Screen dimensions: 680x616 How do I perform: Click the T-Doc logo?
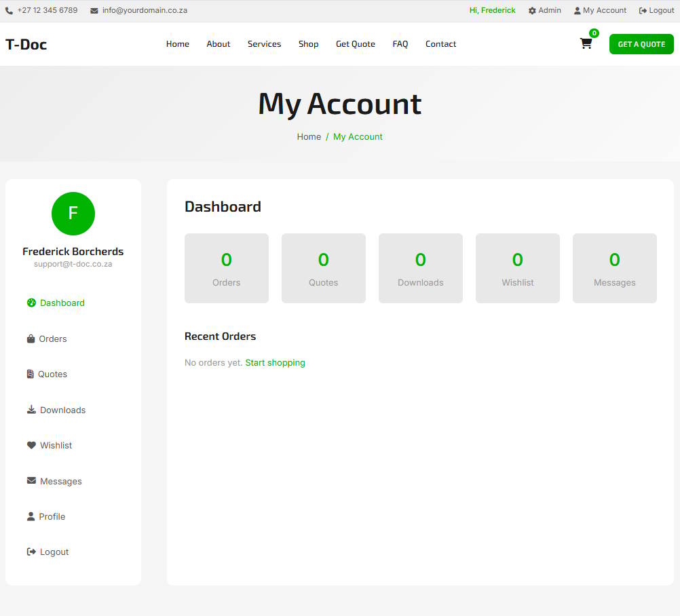[x=26, y=45]
